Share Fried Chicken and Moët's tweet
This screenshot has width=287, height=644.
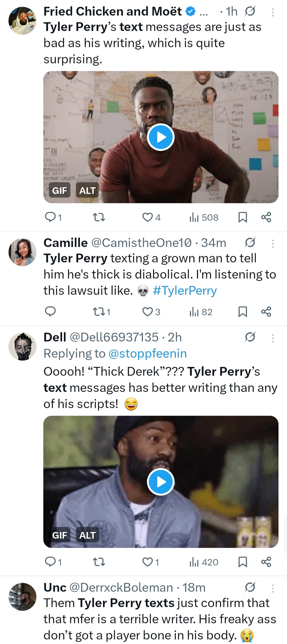coord(266,217)
